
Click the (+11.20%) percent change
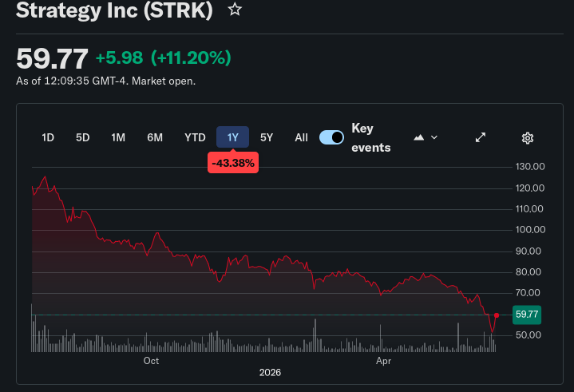tap(191, 57)
